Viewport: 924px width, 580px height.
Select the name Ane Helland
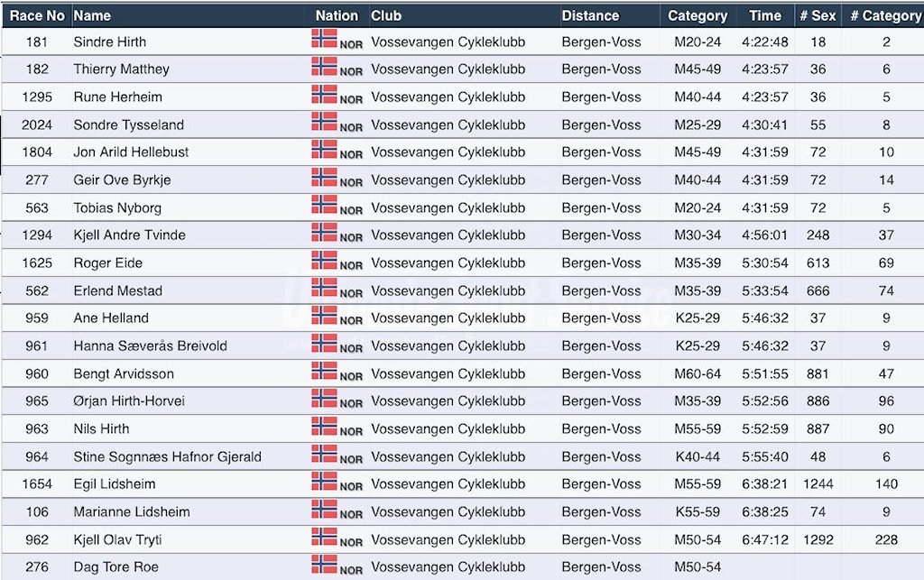(x=111, y=318)
